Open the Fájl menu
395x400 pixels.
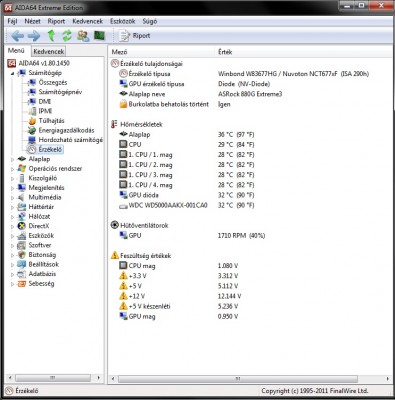tap(12, 21)
